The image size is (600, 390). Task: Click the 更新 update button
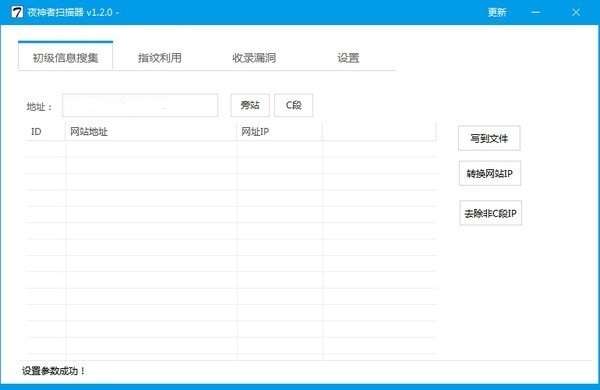click(497, 12)
